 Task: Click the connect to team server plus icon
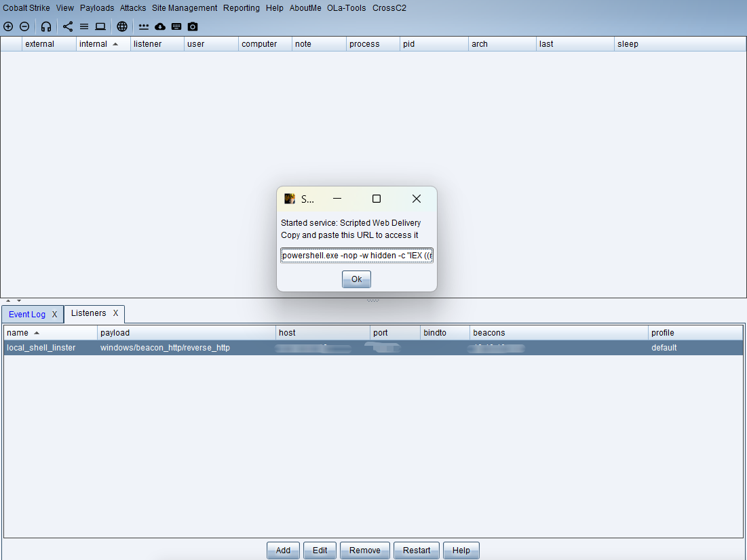[x=8, y=26]
